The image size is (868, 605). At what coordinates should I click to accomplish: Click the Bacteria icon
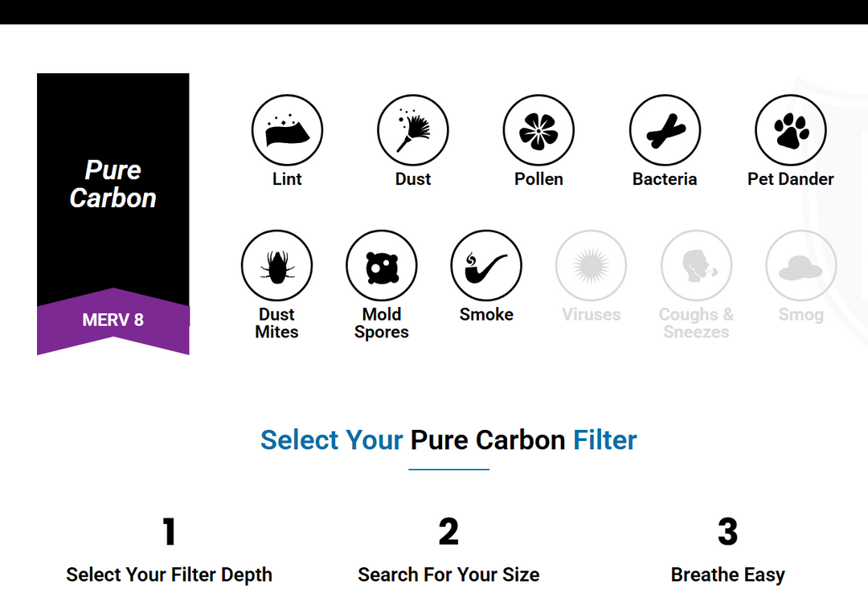click(x=665, y=130)
